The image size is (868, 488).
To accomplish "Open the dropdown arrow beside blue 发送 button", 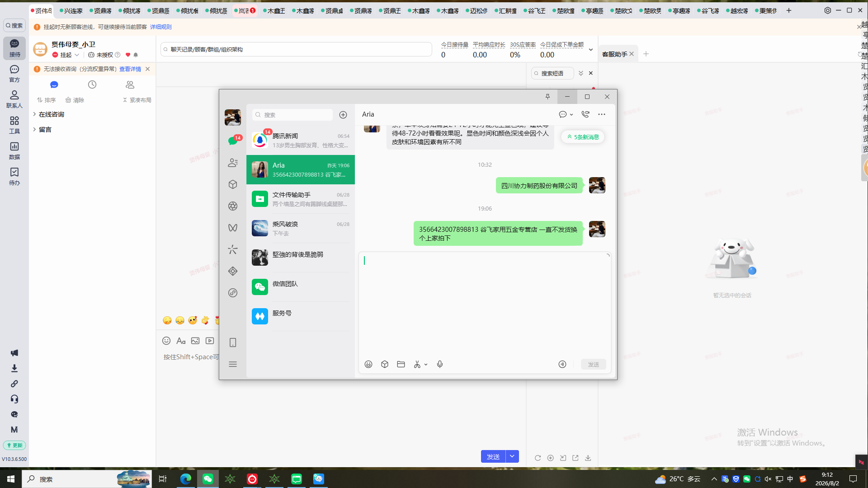I will pos(512,456).
